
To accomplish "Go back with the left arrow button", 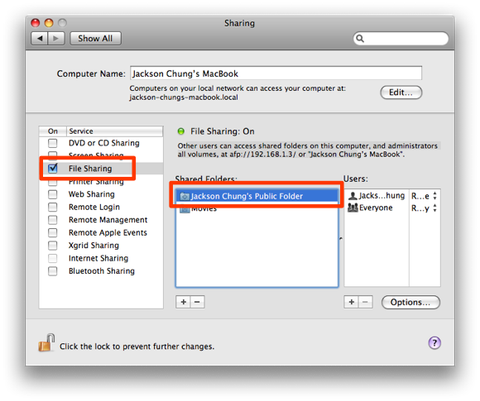I will click(40, 38).
